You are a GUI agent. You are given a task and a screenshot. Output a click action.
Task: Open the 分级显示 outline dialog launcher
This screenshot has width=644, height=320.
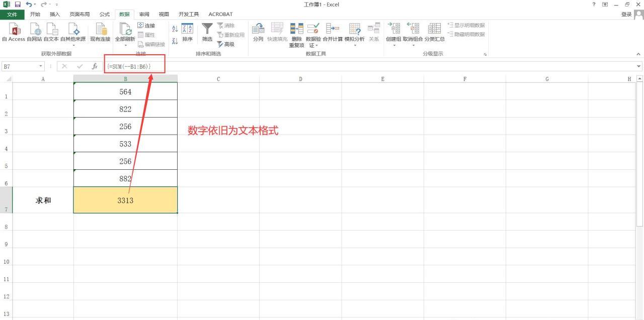click(486, 54)
